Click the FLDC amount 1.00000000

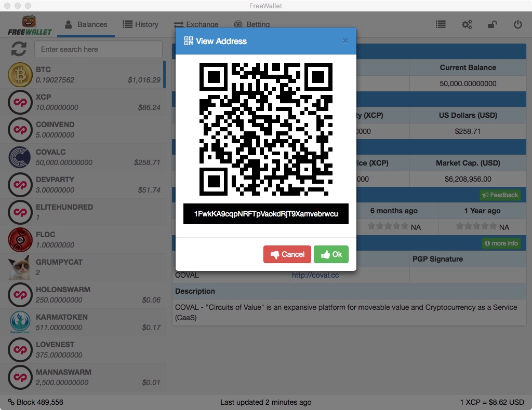tap(55, 244)
